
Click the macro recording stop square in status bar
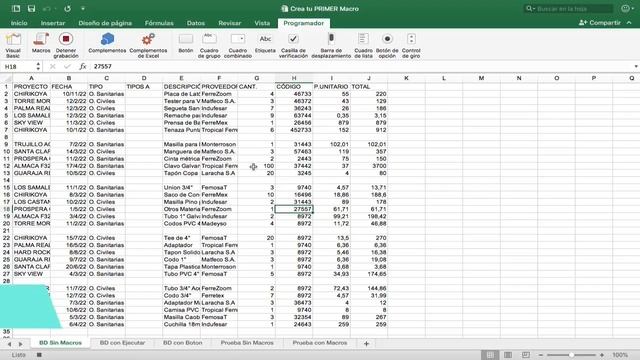(x=39, y=355)
